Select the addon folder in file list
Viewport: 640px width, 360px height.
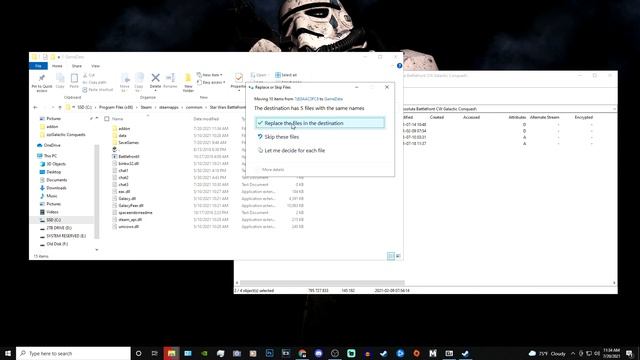[x=124, y=129]
